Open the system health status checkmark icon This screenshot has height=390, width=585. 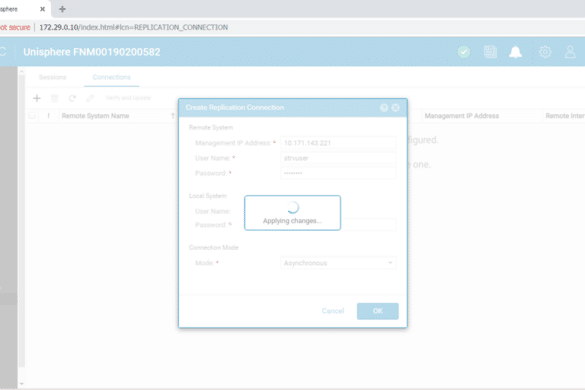click(x=464, y=52)
